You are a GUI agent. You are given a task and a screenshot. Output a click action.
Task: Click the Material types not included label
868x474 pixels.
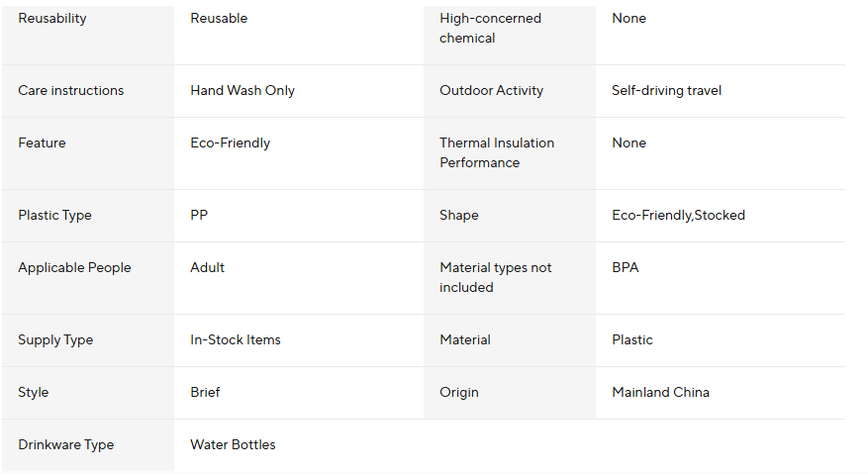pos(495,278)
